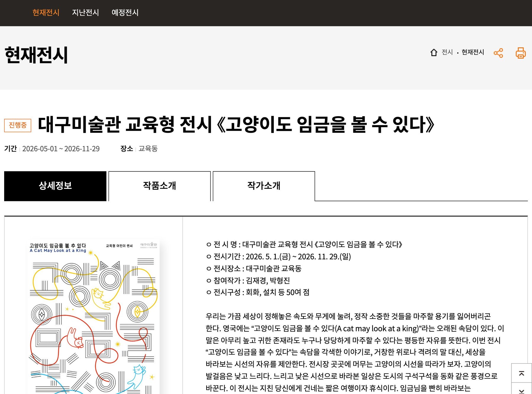Open the 지난전시 navigation menu item
The height and width of the screenshot is (394, 532).
(x=85, y=12)
